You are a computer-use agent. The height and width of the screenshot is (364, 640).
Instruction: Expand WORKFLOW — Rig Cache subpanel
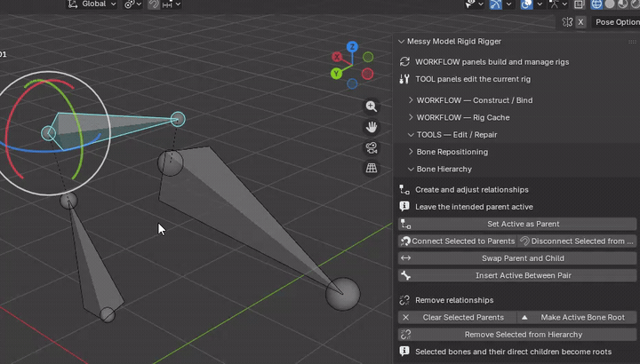tap(411, 117)
